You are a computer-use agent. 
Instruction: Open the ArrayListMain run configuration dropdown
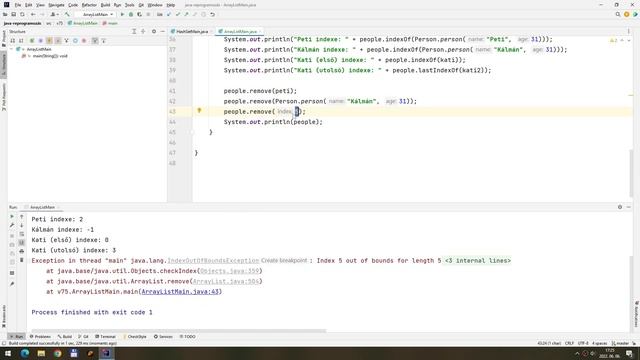tap(97, 14)
